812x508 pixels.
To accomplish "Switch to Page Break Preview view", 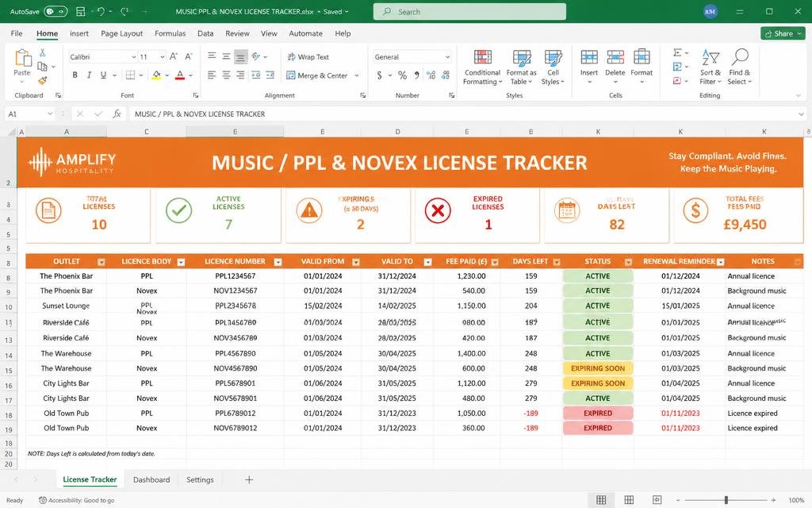I will [x=657, y=500].
